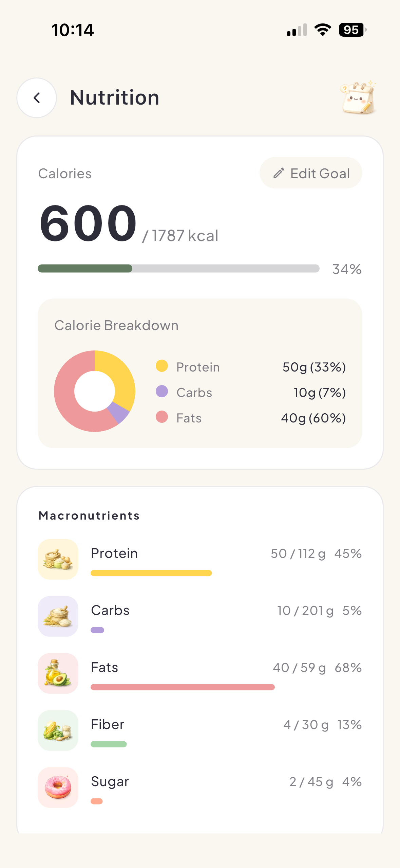Click the pencil icon in Edit Goal
This screenshot has width=400, height=868.
coord(279,173)
